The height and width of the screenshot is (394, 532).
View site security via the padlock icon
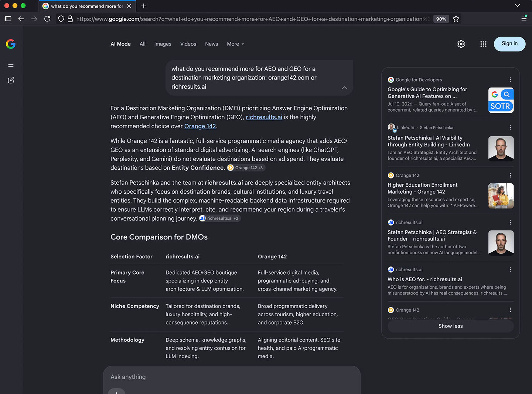70,19
